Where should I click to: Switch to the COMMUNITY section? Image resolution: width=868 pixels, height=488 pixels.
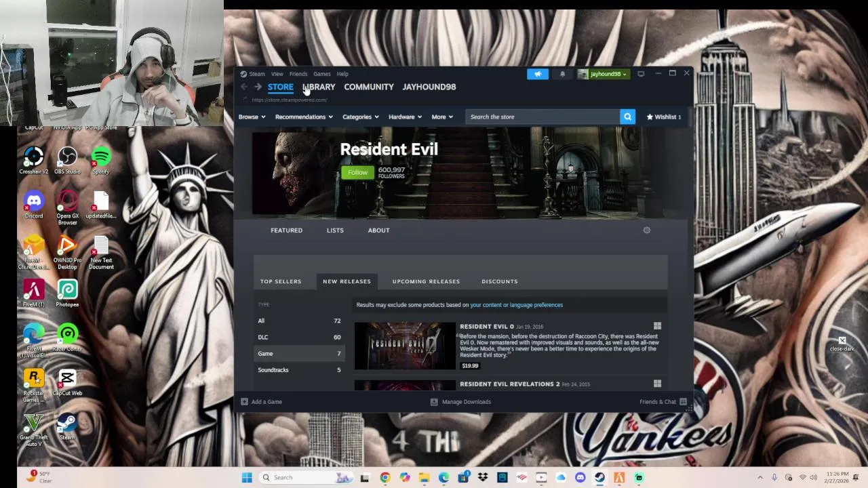click(x=369, y=87)
